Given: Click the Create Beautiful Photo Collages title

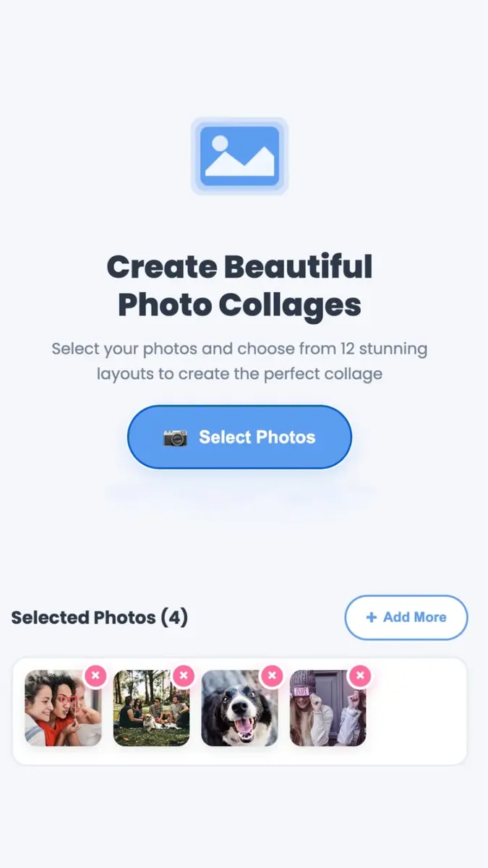Looking at the screenshot, I should pos(239,285).
